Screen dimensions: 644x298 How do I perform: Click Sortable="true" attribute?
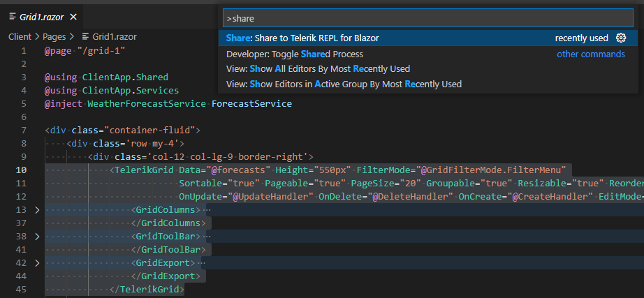click(x=219, y=184)
